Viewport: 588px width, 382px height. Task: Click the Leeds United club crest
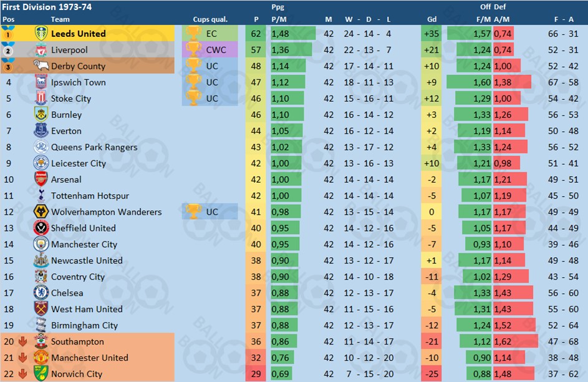[x=41, y=34]
